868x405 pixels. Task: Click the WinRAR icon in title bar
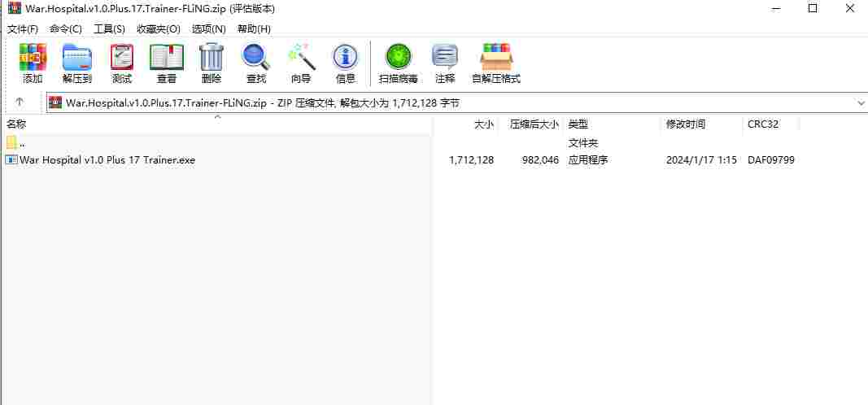pos(15,8)
